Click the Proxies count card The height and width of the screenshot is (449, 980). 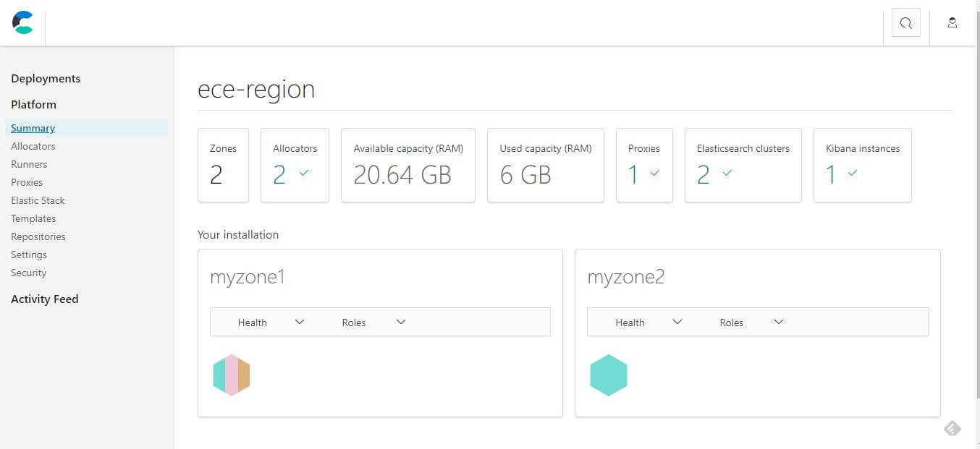pos(644,166)
